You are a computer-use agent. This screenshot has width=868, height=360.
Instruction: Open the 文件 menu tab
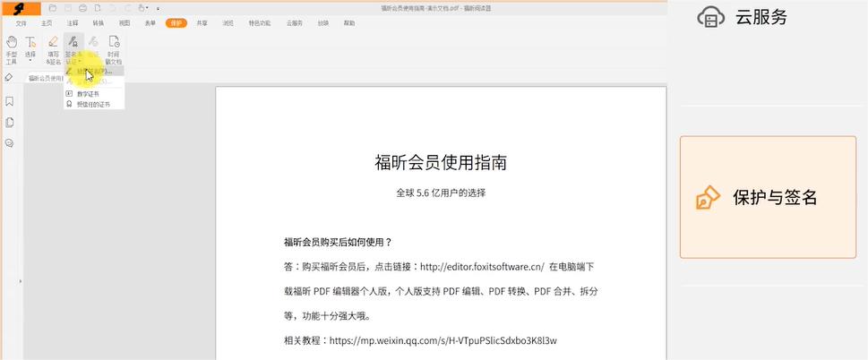tap(21, 23)
